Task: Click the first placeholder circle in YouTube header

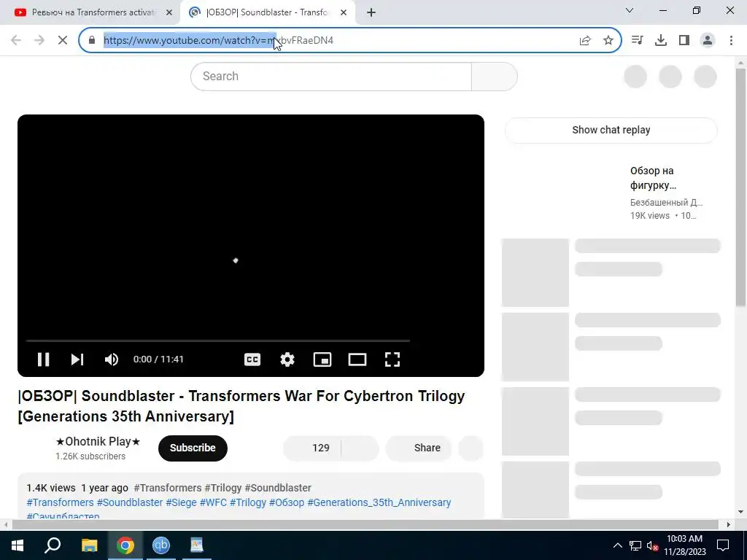Action: tap(635, 76)
